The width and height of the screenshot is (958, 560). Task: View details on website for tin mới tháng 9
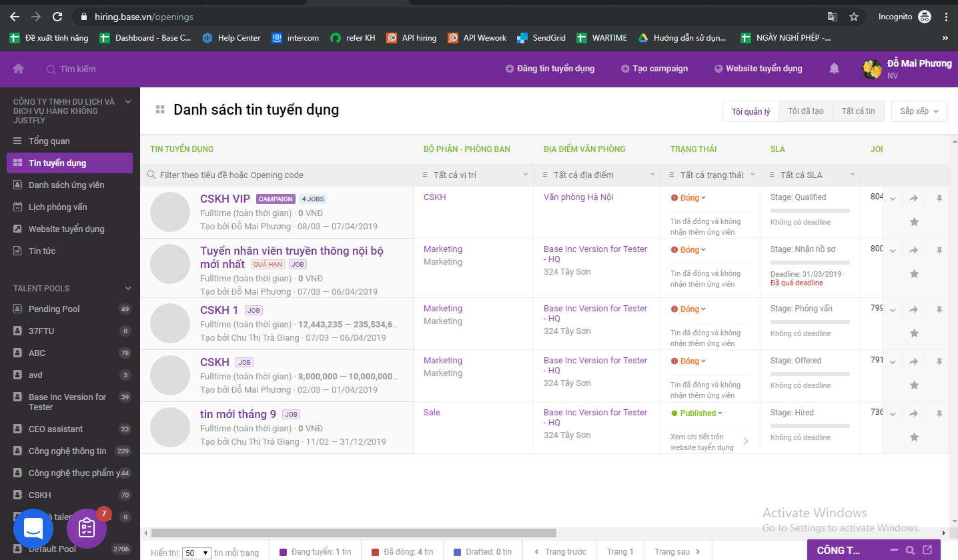(x=709, y=442)
